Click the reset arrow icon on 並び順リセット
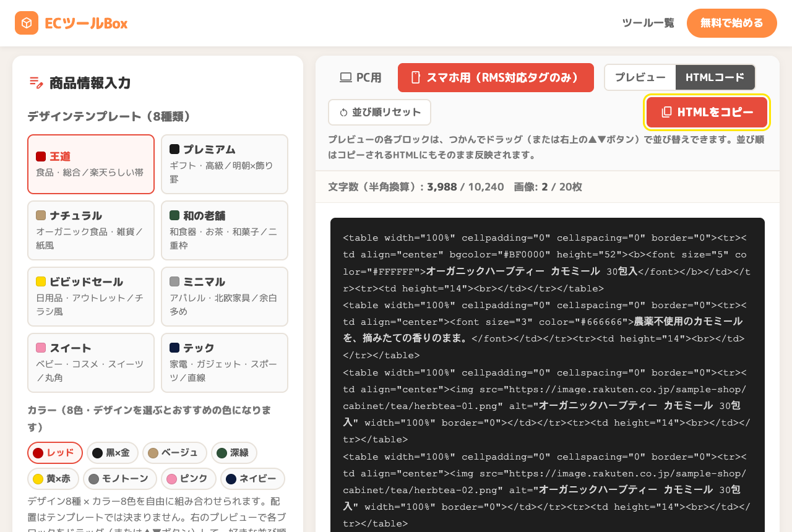Screen dimensions: 792x532 [x=344, y=113]
